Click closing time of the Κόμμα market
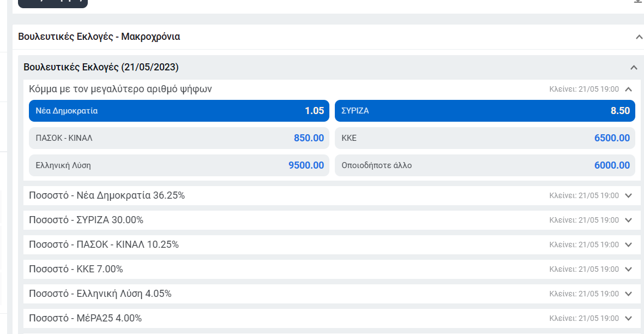Viewport: 644px width, 334px height. click(584, 89)
